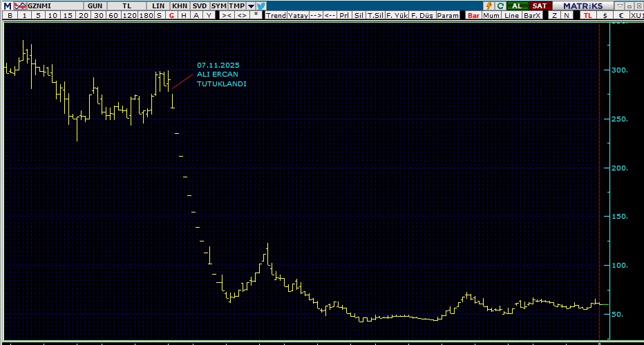Screen dimensions: 644x345
Task: Open the Matriks M logo menu
Action: (x=6, y=6)
